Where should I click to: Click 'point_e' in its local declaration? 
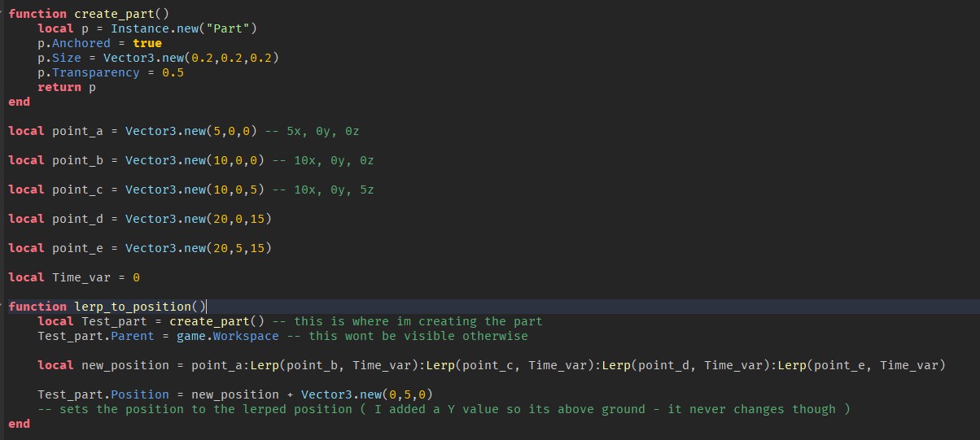point(77,248)
